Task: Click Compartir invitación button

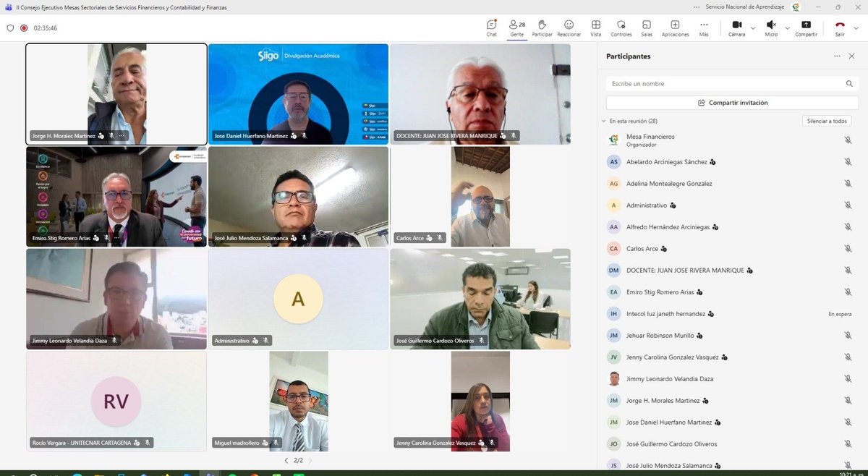Action: 732,103
